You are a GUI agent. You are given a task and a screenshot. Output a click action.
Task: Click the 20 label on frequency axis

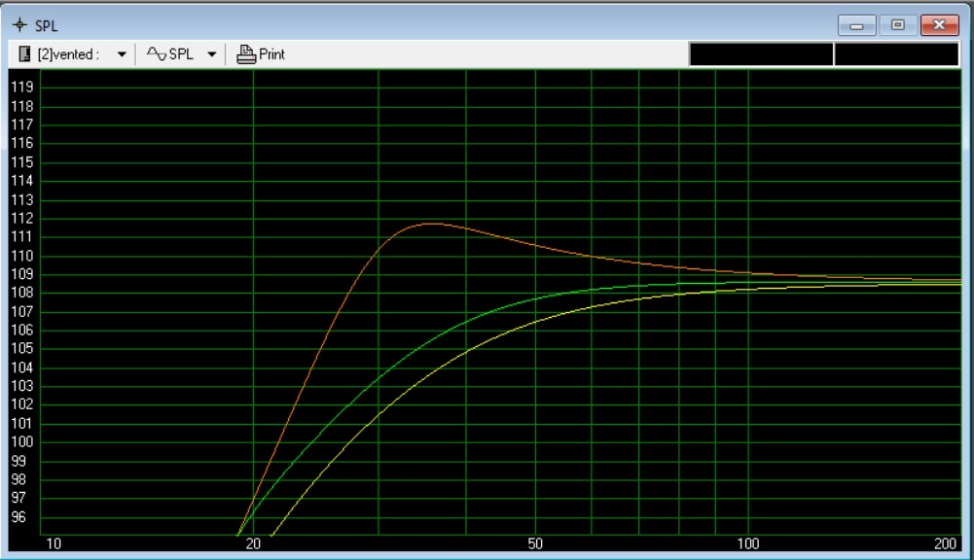coord(253,543)
